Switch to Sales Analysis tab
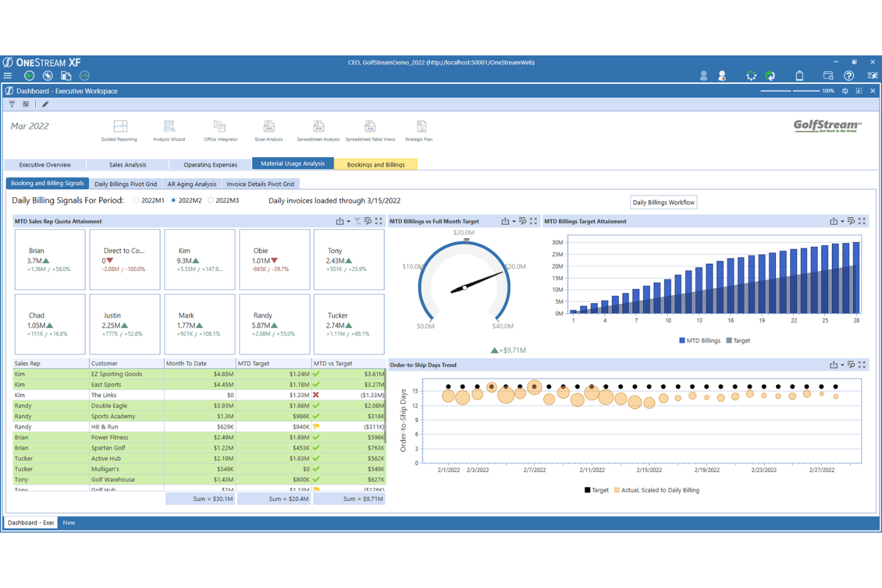Screen dimensions: 882x588 click(x=128, y=164)
